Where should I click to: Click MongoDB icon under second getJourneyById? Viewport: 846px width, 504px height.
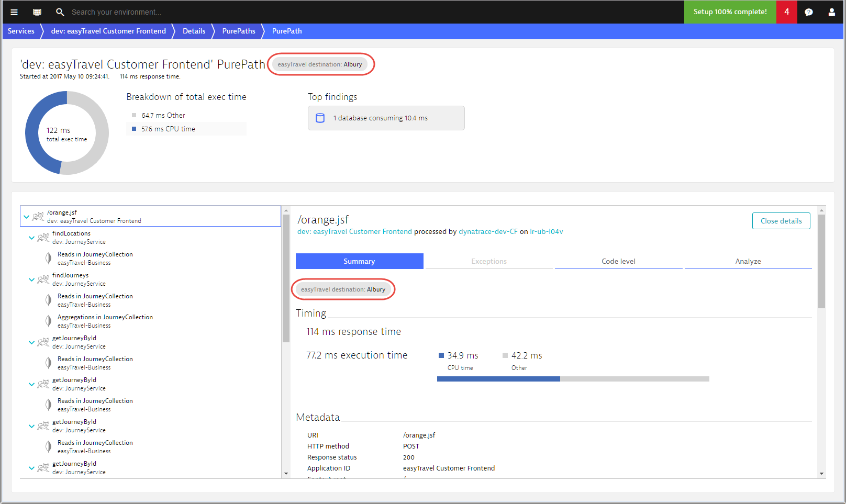[48, 405]
